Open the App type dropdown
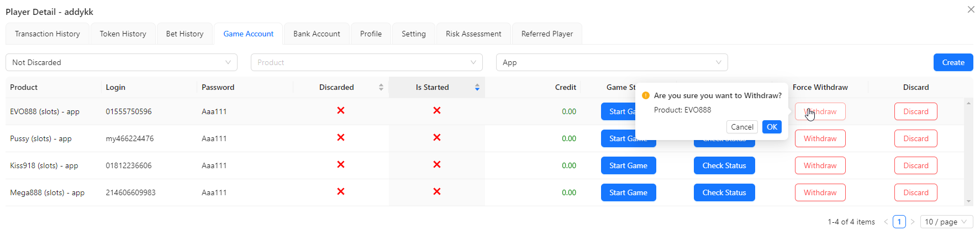The height and width of the screenshot is (236, 980). [x=612, y=62]
